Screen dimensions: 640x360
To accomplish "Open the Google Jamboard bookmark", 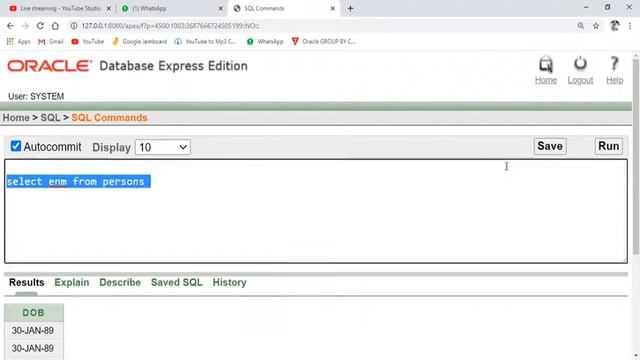I will click(139, 41).
